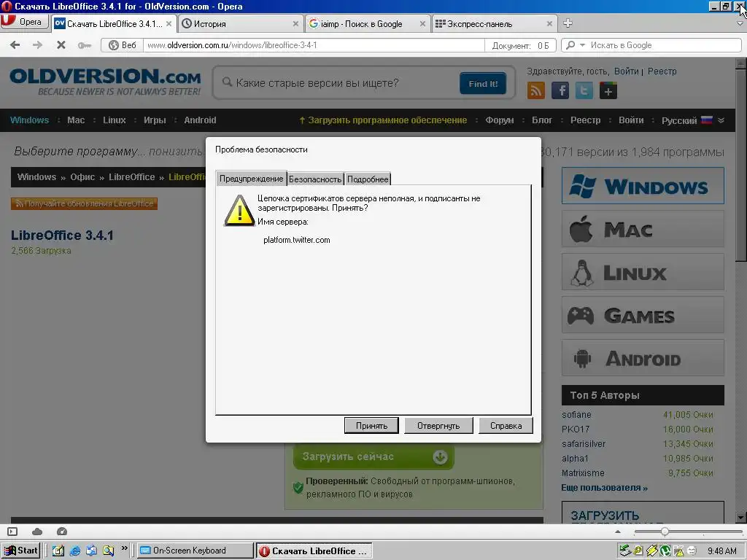Open the Форум nav link

pos(499,120)
